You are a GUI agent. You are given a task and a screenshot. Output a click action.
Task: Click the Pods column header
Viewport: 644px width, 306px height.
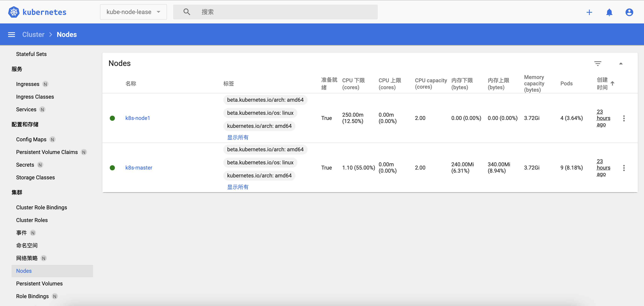tap(566, 83)
